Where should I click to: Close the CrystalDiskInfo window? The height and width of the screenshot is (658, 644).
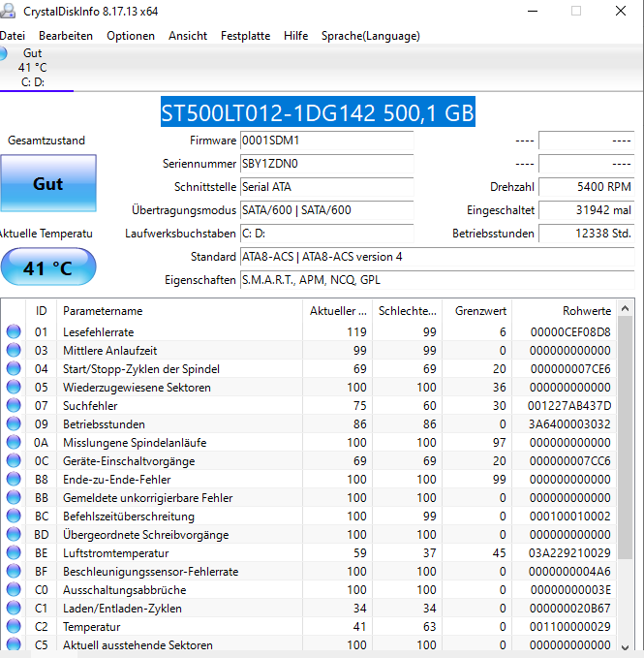pos(621,11)
